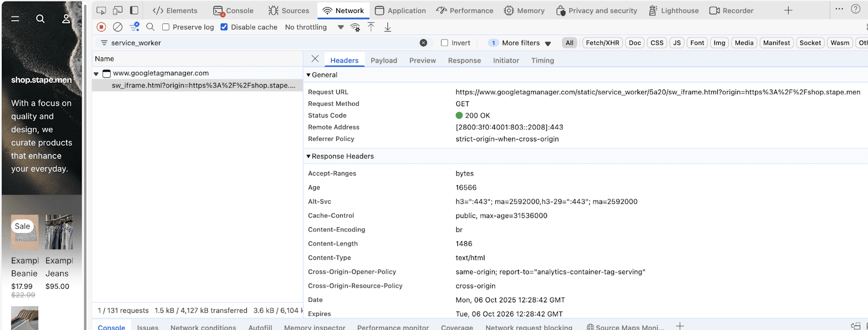Uncheck the Disable cache checkbox
868x330 pixels.
click(224, 27)
